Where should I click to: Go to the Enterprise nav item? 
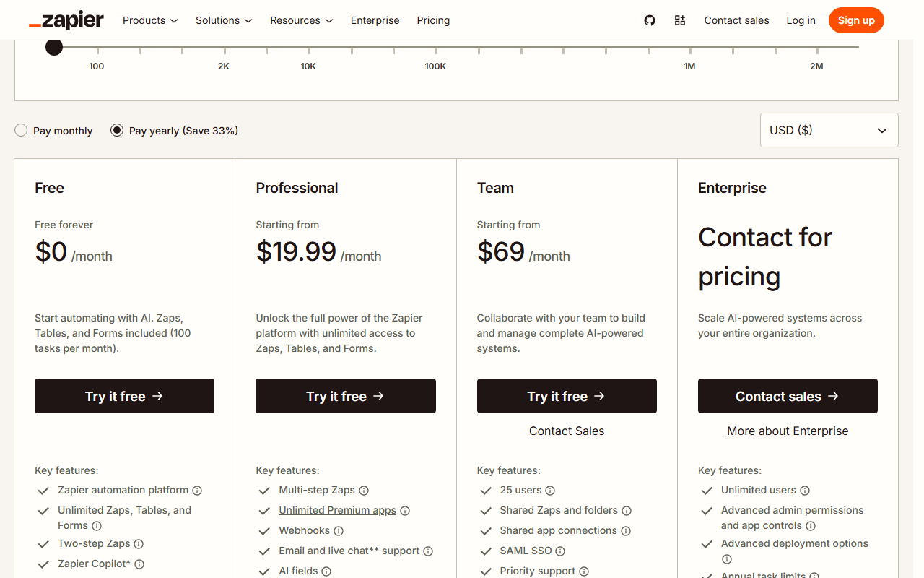pos(375,20)
